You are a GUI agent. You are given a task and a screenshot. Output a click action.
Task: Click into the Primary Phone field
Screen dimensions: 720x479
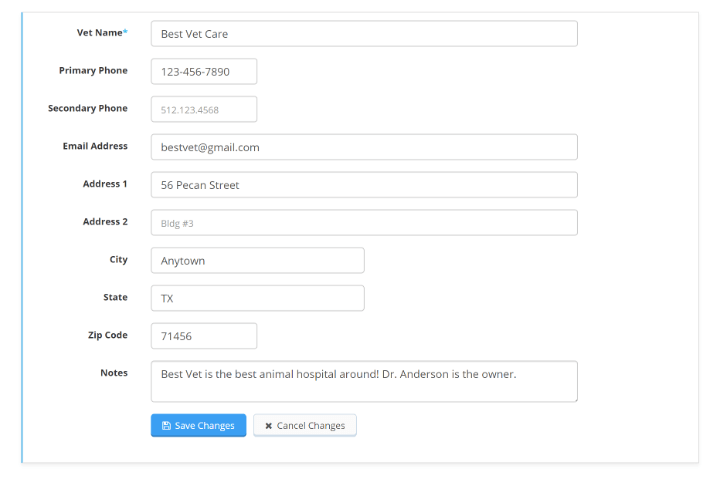(204, 71)
